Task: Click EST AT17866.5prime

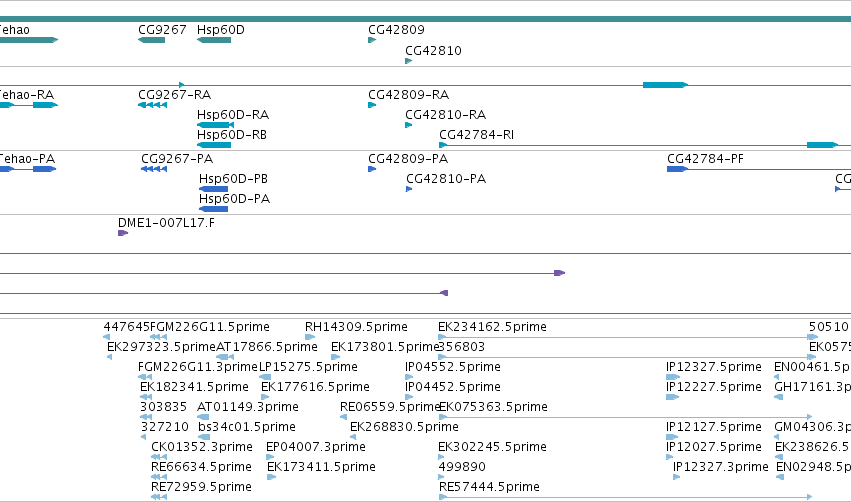Action: pos(267,347)
